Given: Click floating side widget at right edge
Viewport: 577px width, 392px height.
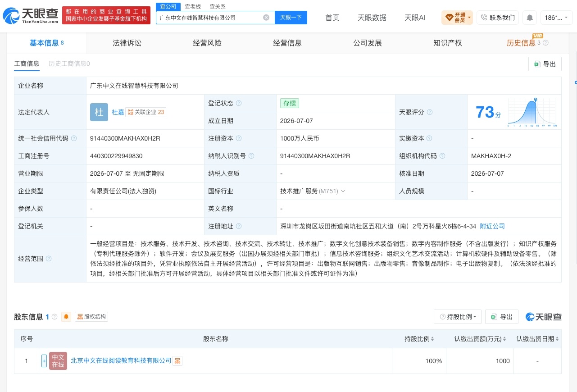Looking at the screenshot, I should pyautogui.click(x=575, y=83).
